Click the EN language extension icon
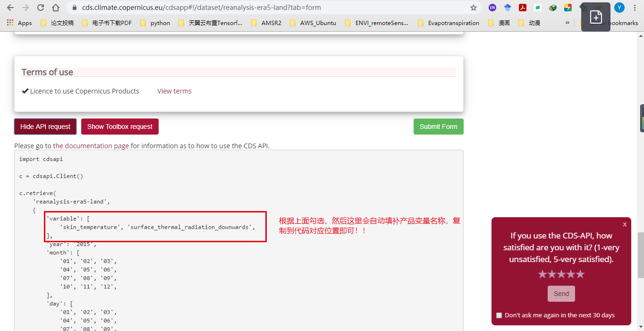This screenshot has height=331, width=644. coord(493,8)
